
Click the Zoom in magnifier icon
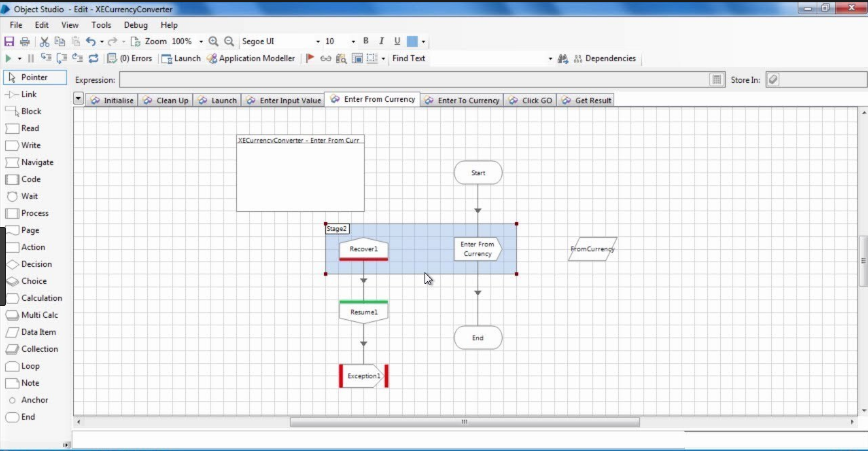pyautogui.click(x=213, y=42)
